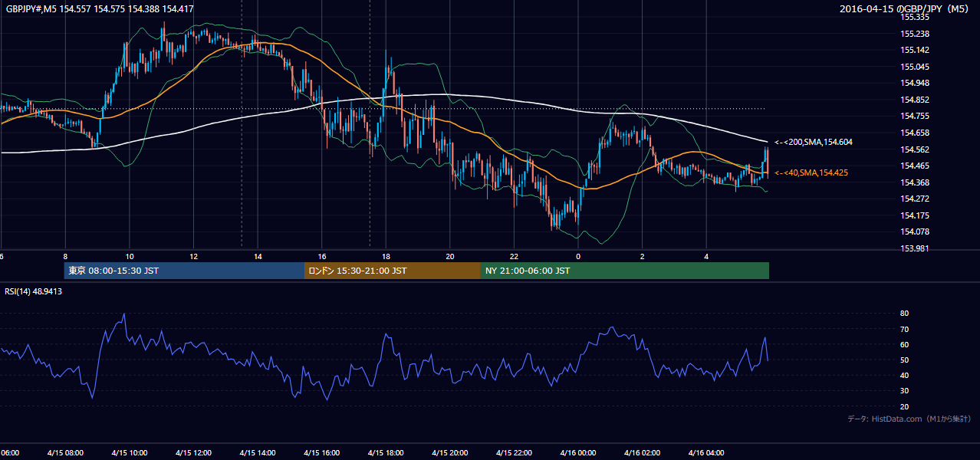Image resolution: width=980 pixels, height=460 pixels.
Task: Click hour tick 18 under price chart
Action: click(x=386, y=256)
